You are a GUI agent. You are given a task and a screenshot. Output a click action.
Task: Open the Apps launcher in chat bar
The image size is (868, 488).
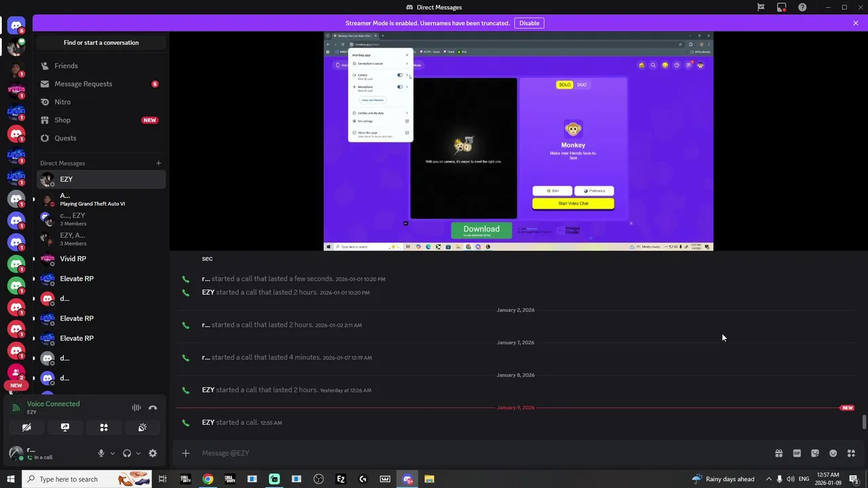point(851,453)
